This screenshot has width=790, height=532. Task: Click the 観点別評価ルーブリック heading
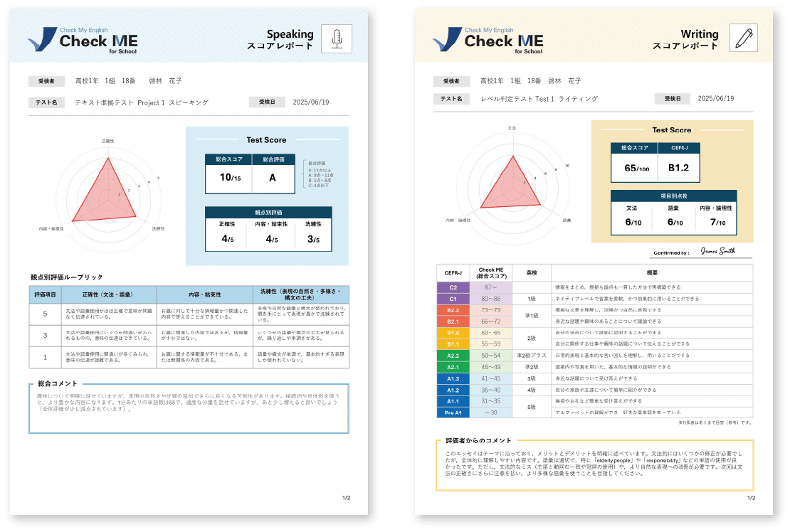[x=66, y=277]
